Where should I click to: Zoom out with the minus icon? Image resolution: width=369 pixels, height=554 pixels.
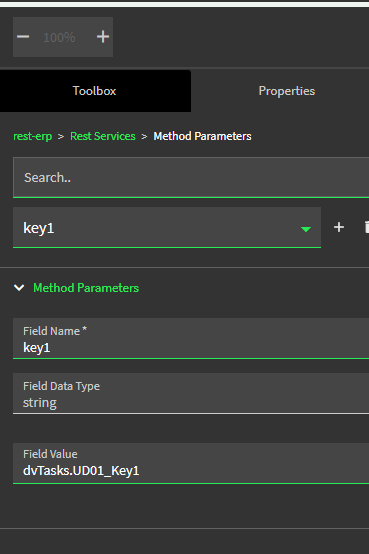coord(23,37)
